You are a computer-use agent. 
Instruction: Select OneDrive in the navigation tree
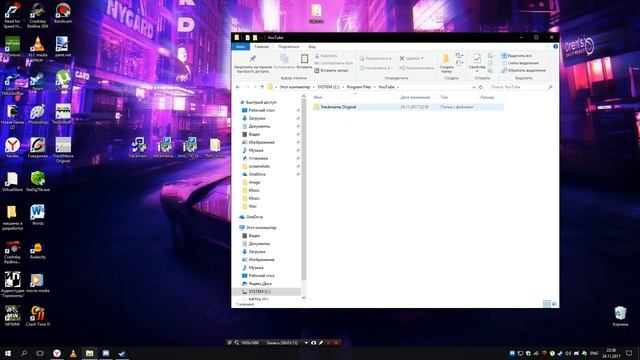(251, 217)
